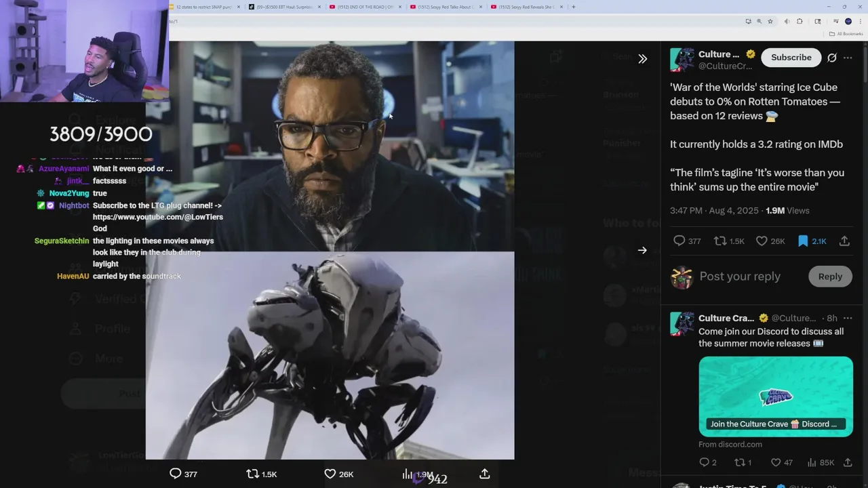
Task: Open a new browser tab with plus
Action: click(574, 7)
